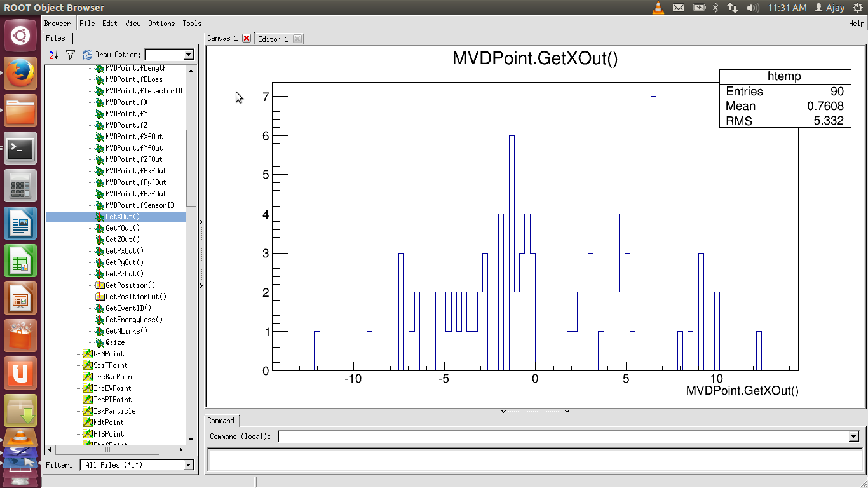
Task: Click the GEMPoint branch icon
Action: 88,354
